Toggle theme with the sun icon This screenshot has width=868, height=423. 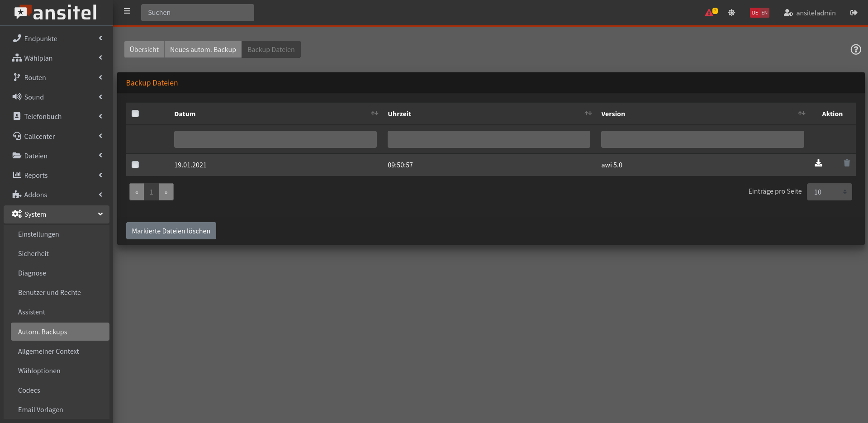pyautogui.click(x=731, y=13)
